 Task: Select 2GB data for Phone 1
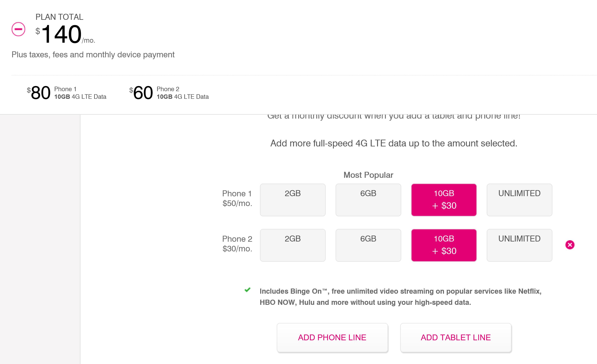click(293, 200)
